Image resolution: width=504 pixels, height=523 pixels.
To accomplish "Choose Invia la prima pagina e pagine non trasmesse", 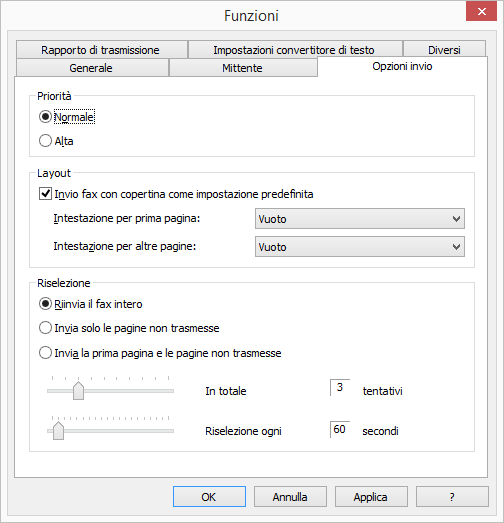I will (45, 353).
